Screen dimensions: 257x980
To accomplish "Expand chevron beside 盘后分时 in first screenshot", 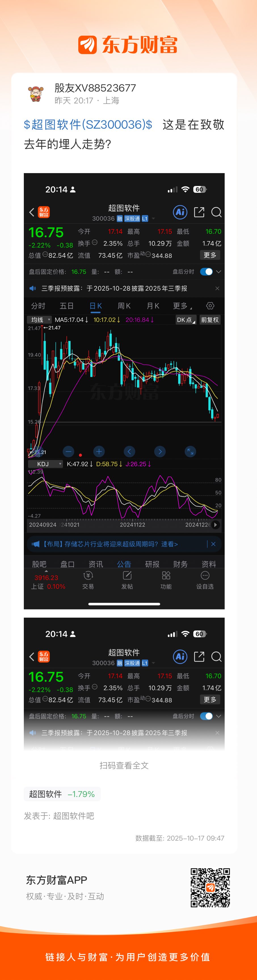I will (218, 272).
